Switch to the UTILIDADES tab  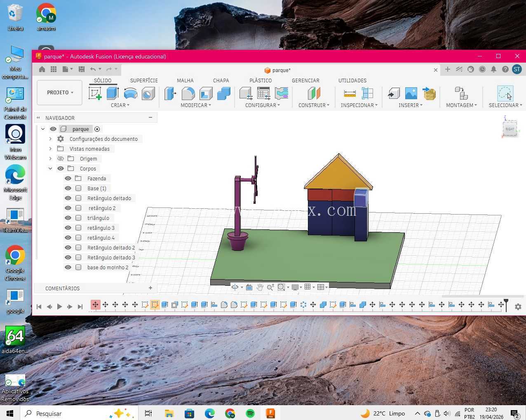tap(352, 80)
